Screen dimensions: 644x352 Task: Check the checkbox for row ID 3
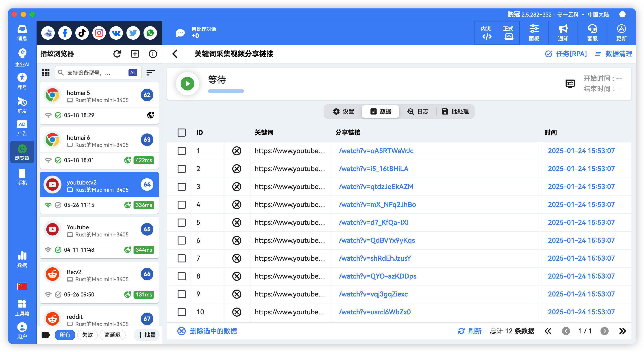pyautogui.click(x=181, y=187)
